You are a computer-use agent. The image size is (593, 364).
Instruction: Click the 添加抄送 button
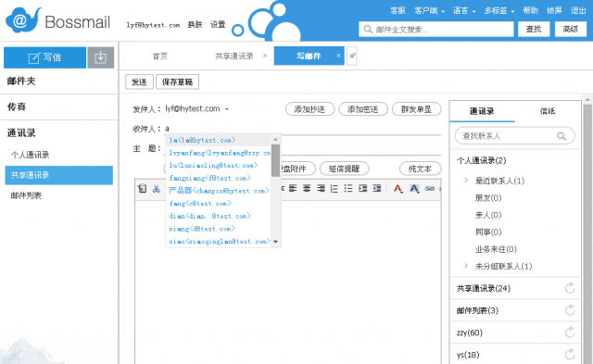pos(309,109)
